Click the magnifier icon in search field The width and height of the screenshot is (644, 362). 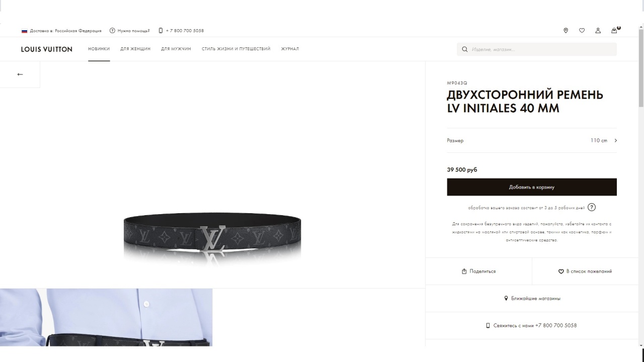[x=465, y=49]
